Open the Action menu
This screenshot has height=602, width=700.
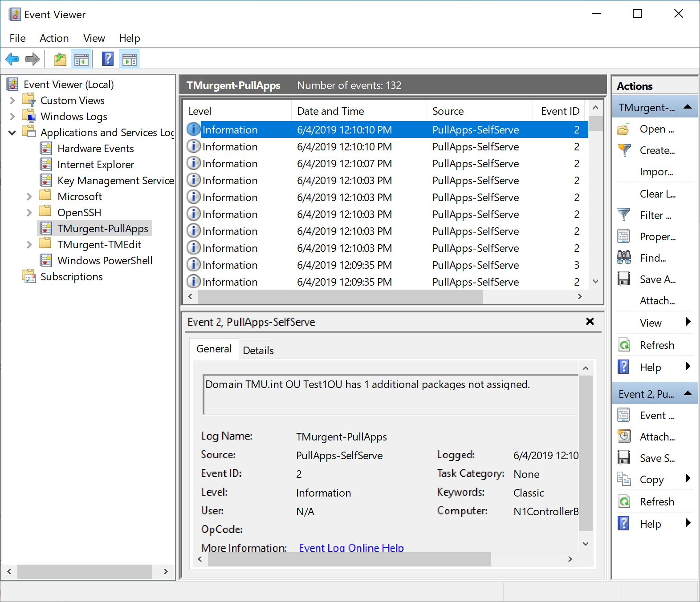tap(54, 38)
